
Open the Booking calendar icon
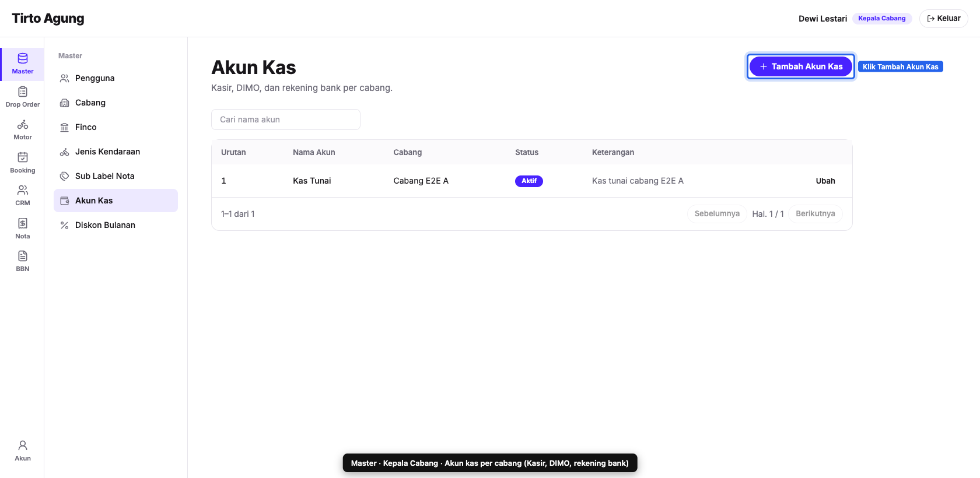[x=23, y=157]
